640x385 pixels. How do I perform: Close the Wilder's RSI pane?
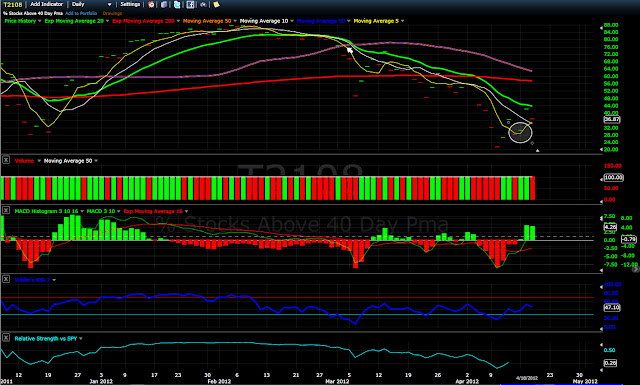pos(6,279)
